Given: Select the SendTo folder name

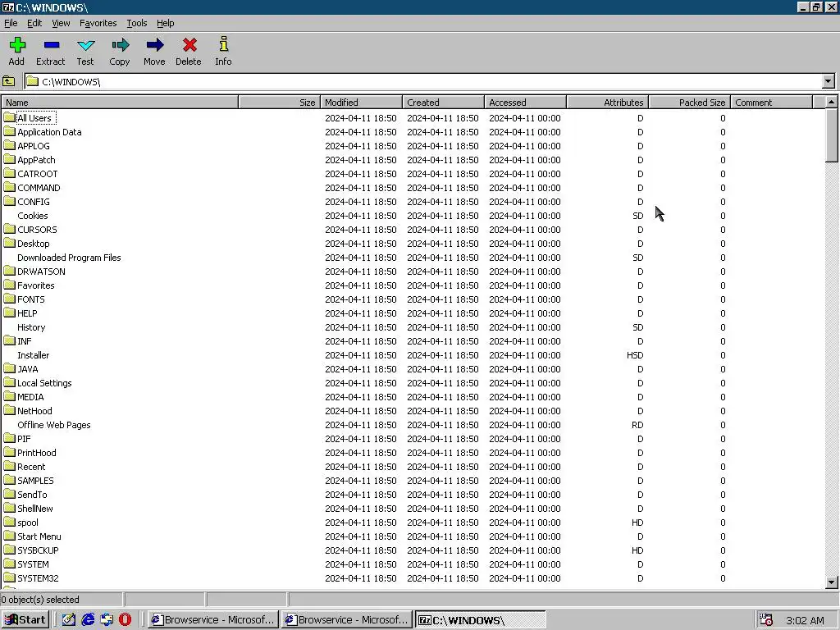Looking at the screenshot, I should [x=32, y=494].
